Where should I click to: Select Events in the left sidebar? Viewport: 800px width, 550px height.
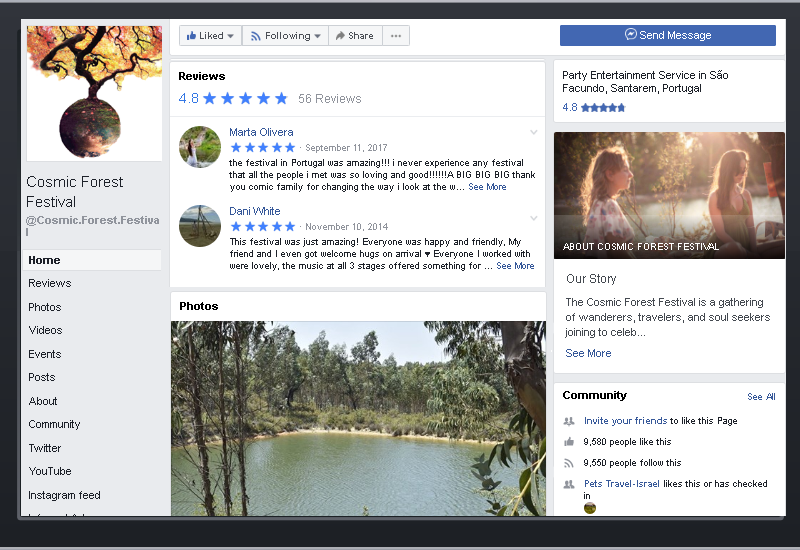(45, 354)
